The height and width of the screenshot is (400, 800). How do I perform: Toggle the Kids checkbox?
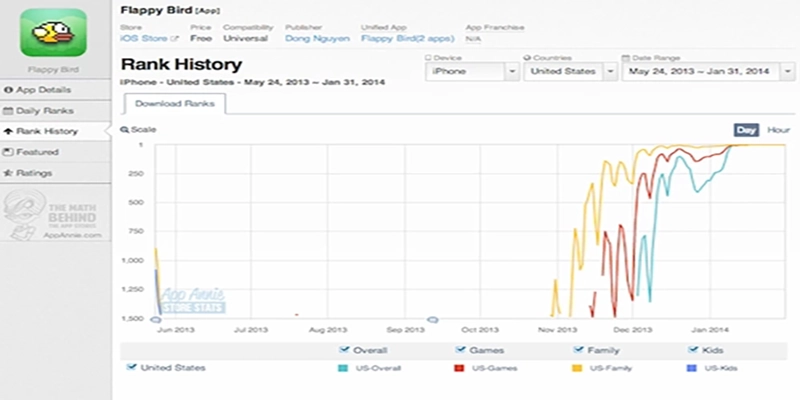693,349
